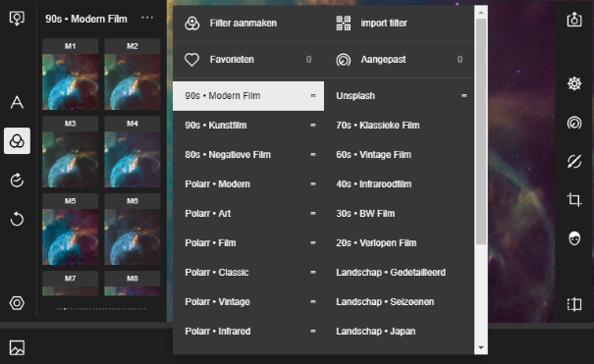Click the QR import filter button

[x=372, y=24]
